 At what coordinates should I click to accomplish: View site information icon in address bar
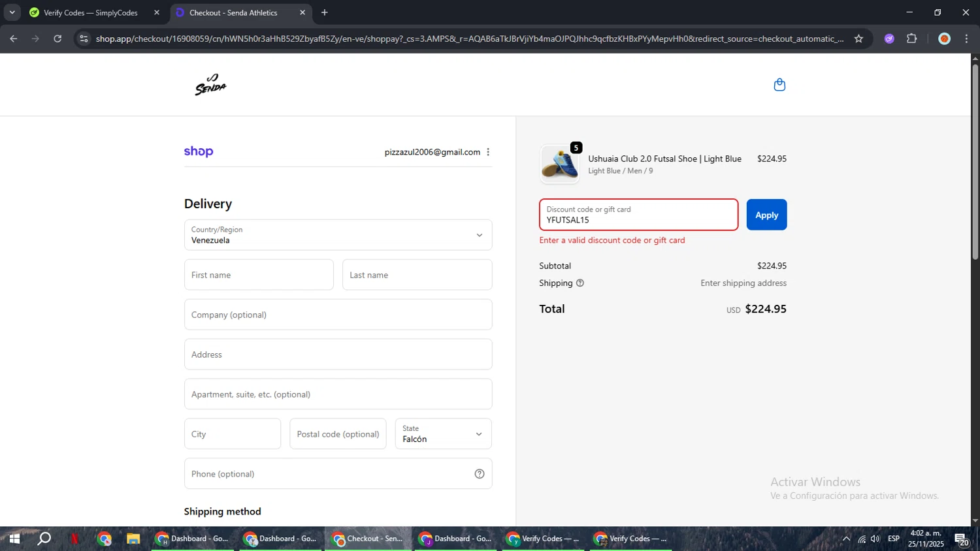tap(84, 39)
